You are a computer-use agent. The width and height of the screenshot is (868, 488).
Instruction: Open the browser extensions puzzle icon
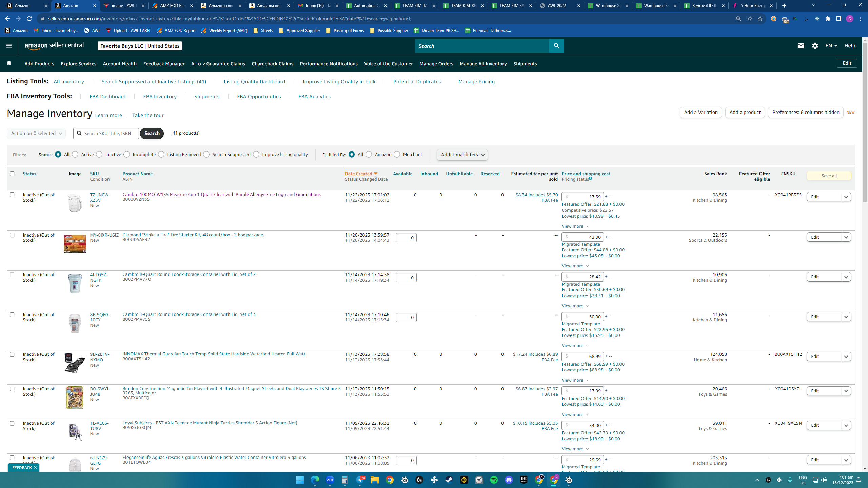point(828,19)
